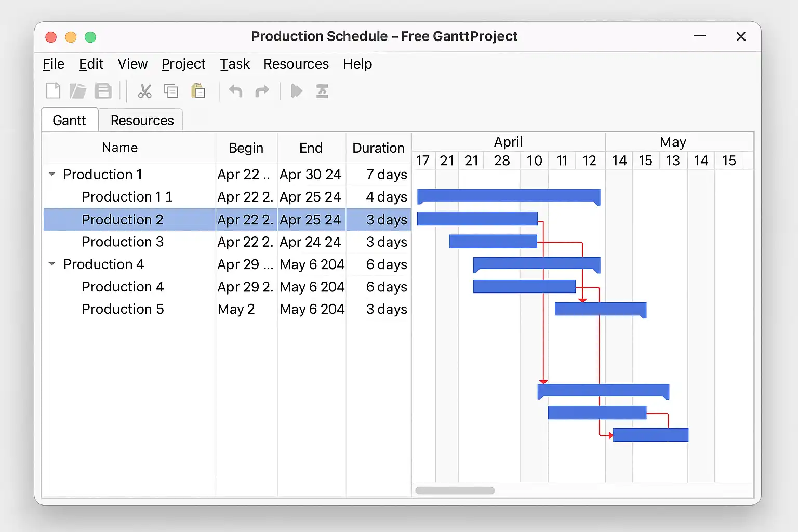Screen dimensions: 798x532
Task: Collapse the Production 4 parent group
Action: pos(52,264)
